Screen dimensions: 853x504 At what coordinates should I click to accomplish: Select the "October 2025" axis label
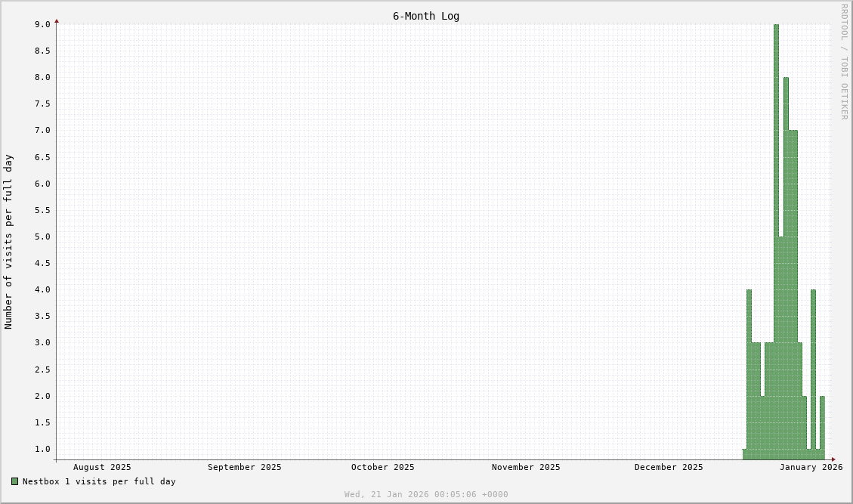[x=382, y=467]
